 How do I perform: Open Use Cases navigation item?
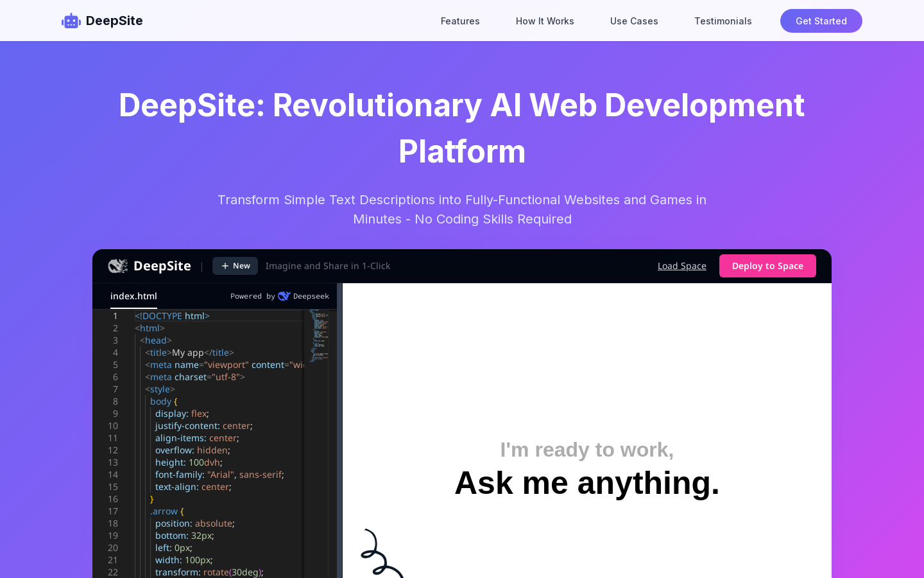click(x=634, y=21)
